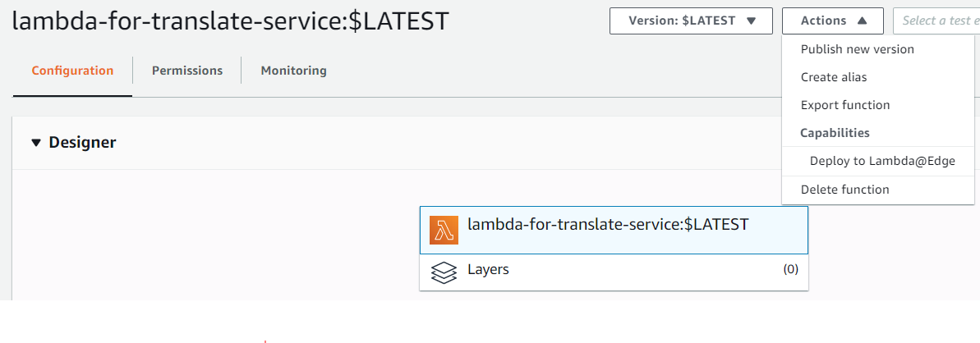980x343 pixels.
Task: Click the orange Lambda function icon
Action: coord(444,230)
